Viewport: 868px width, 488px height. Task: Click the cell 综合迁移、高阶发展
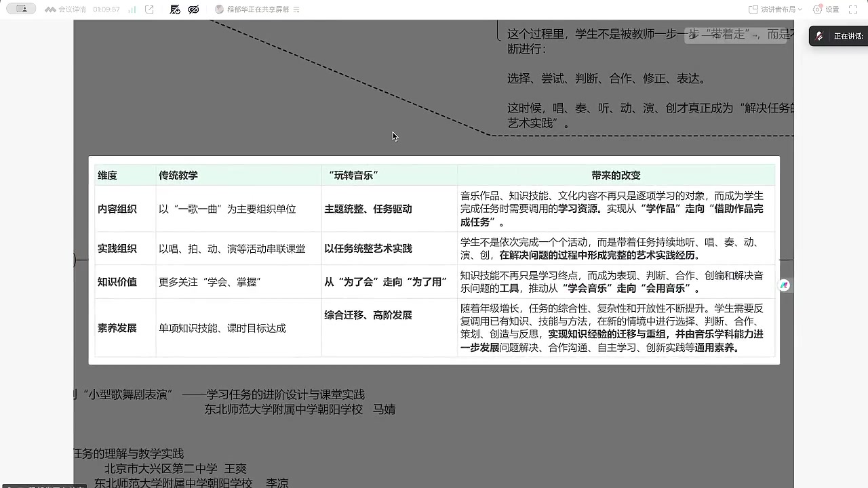pos(389,327)
